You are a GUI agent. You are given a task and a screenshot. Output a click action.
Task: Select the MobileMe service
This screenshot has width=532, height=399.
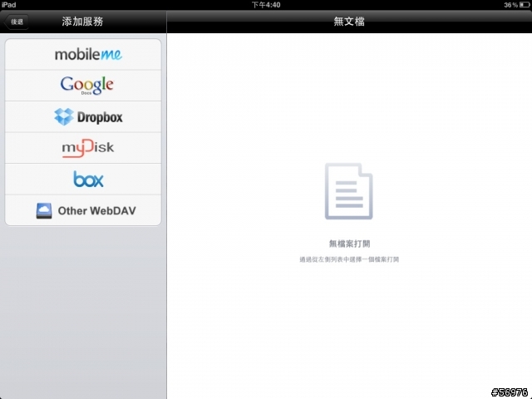83,55
